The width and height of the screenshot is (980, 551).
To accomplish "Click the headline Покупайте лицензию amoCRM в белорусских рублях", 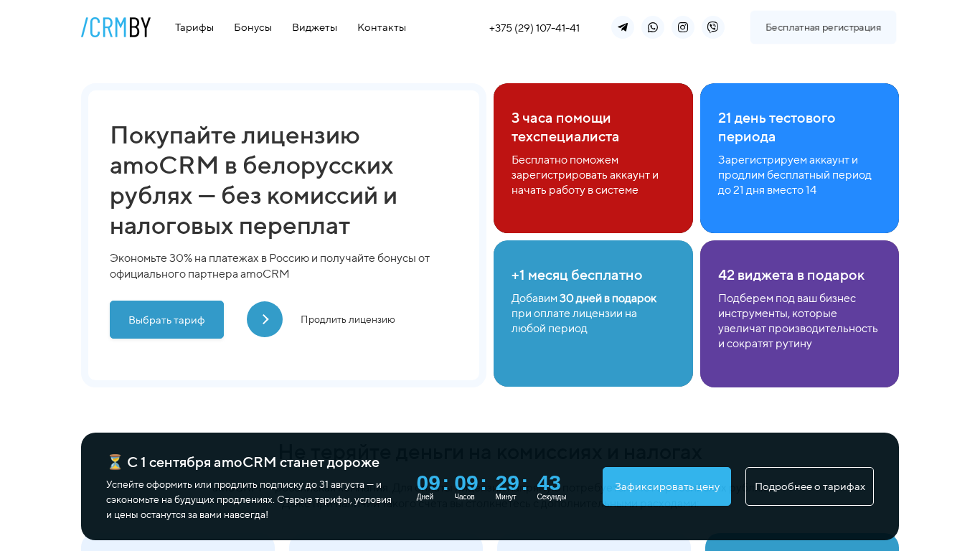I will pyautogui.click(x=253, y=180).
